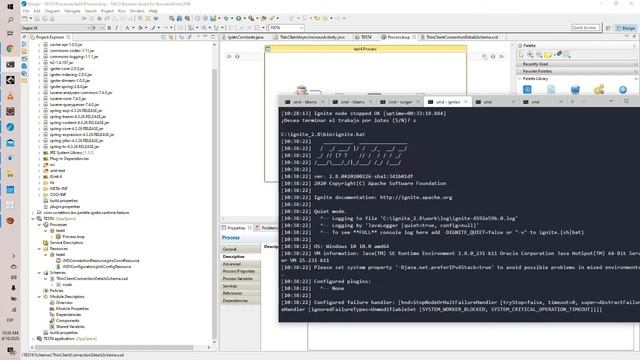Close the cmd - ignite terminal tab
This screenshot has height=360, width=640.
coord(465,102)
